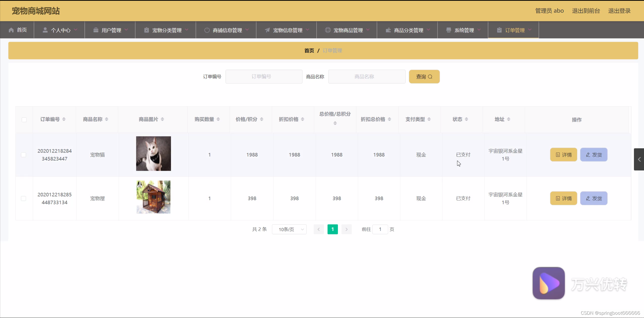Click the briefcase icon beside 用户管理

(x=96, y=30)
